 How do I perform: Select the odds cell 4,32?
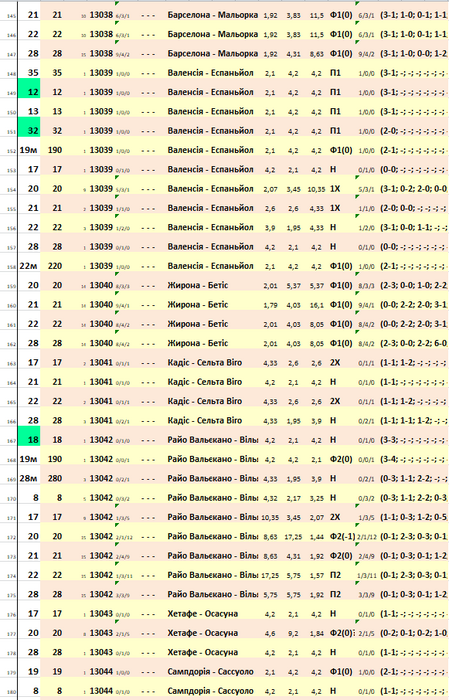pyautogui.click(x=270, y=498)
